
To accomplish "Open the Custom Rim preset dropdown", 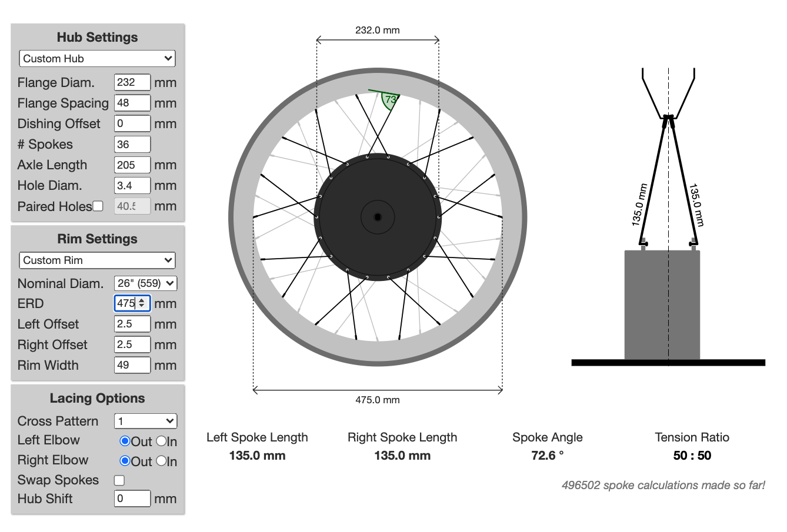I will point(97,260).
